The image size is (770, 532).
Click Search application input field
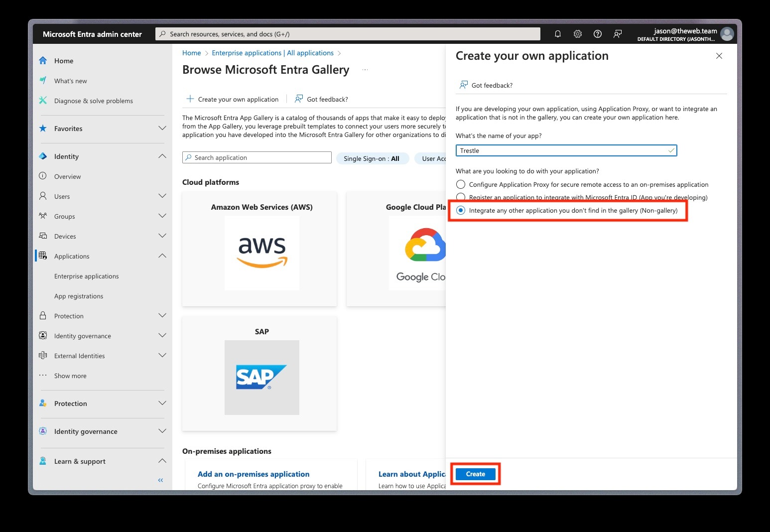257,157
